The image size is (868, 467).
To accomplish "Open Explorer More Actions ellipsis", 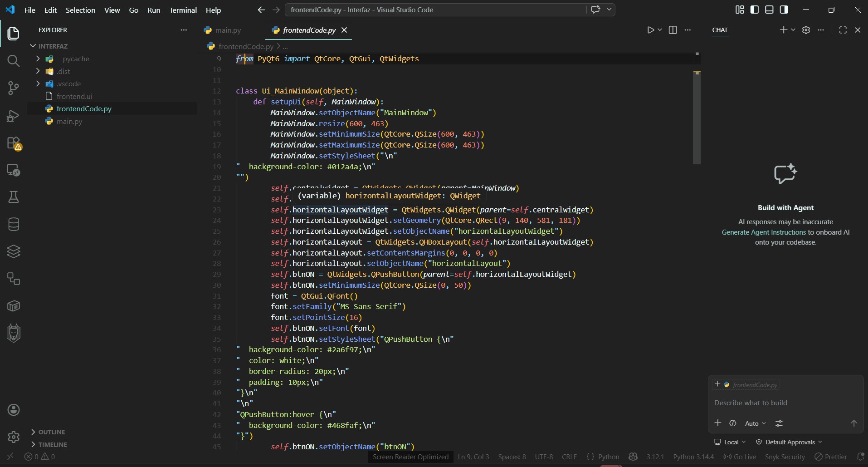I will [184, 30].
